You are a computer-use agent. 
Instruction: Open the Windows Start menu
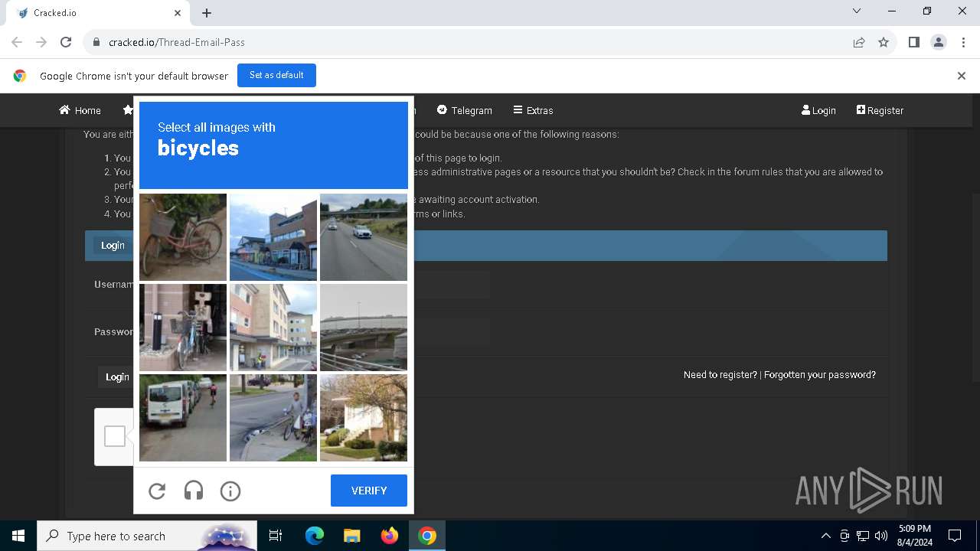point(18,536)
